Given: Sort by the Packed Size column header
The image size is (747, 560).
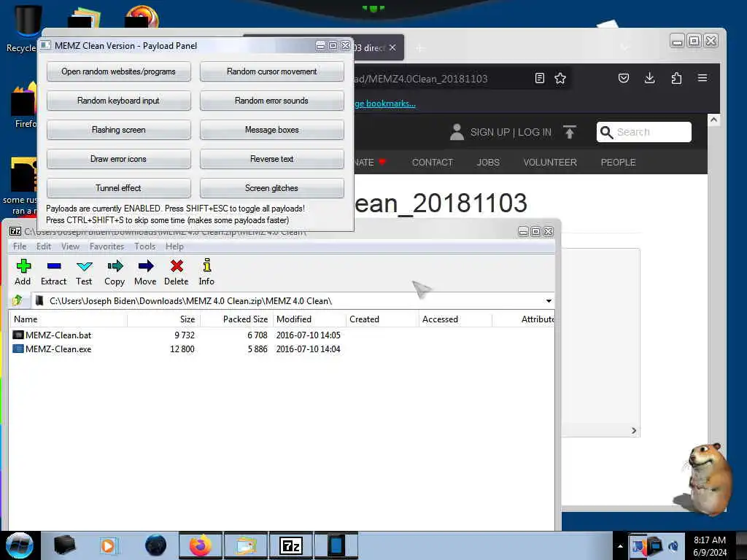Looking at the screenshot, I should (x=236, y=319).
